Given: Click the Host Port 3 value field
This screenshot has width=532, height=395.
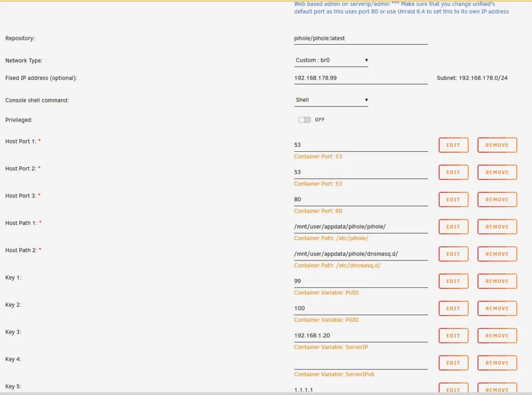Looking at the screenshot, I should coord(361,200).
